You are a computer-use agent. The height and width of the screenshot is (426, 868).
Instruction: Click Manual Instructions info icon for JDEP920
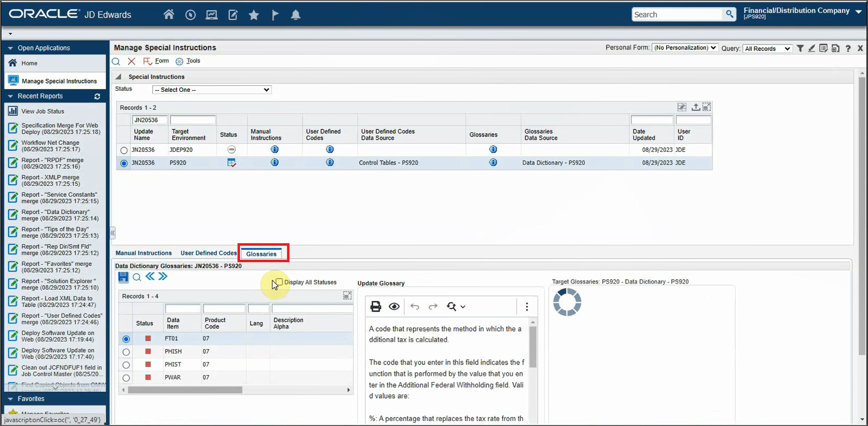click(274, 149)
